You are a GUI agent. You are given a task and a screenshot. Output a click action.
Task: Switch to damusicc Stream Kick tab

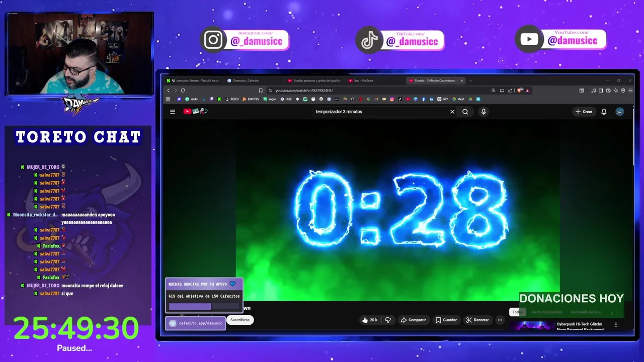[195, 80]
